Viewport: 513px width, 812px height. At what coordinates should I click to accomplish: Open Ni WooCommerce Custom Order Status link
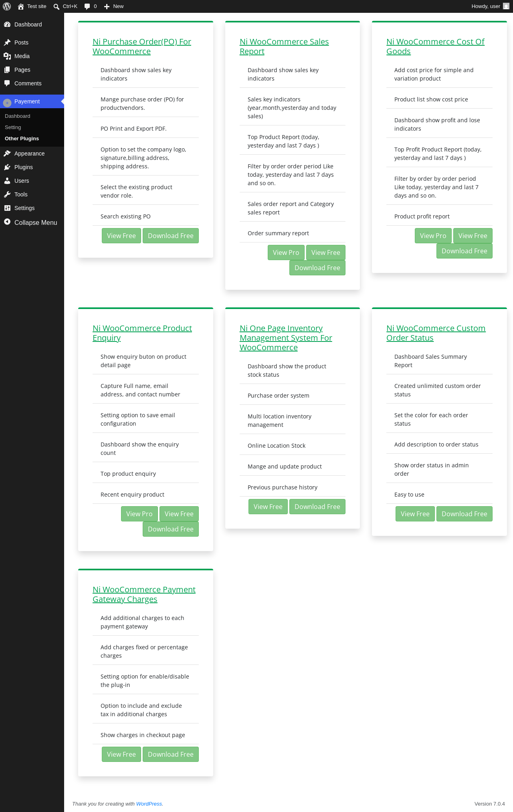pos(436,333)
